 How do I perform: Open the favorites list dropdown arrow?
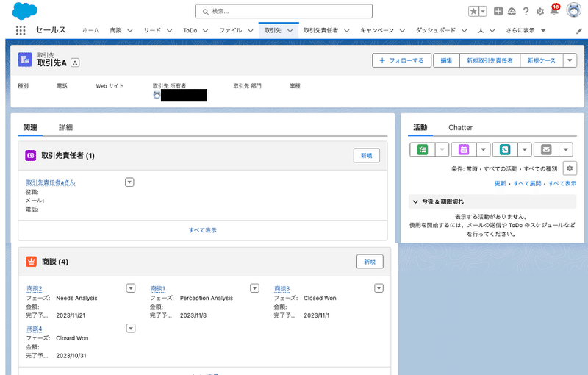(483, 12)
